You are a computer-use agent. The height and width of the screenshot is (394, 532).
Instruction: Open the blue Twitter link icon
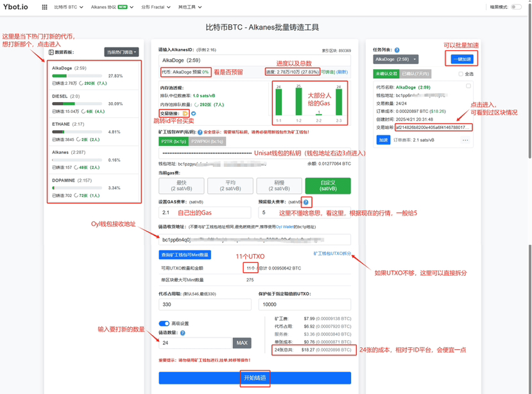193,114
